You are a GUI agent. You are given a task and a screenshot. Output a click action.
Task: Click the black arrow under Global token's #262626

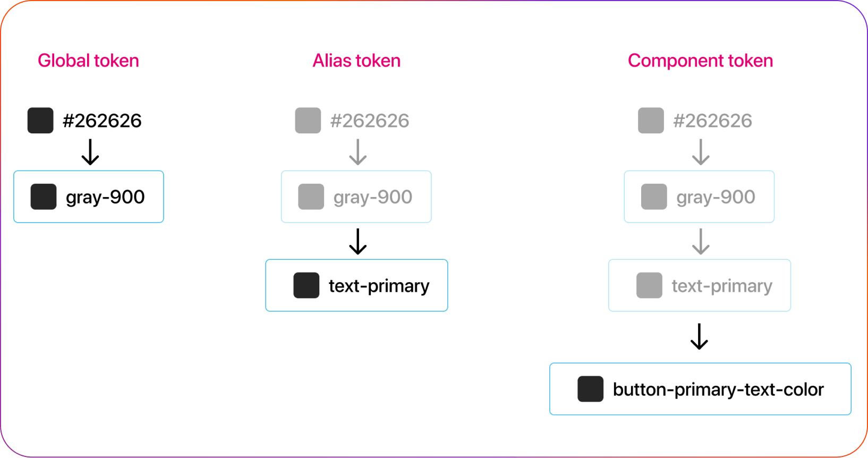(x=90, y=152)
